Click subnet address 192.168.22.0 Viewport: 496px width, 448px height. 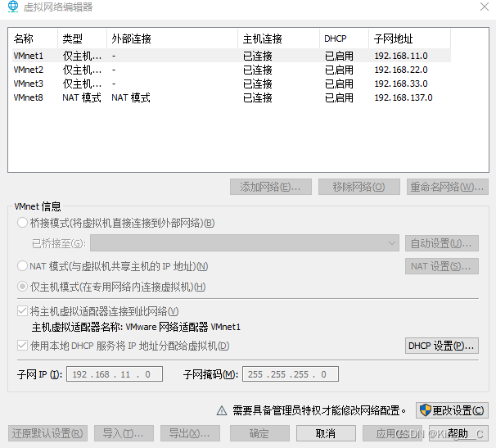coord(401,70)
